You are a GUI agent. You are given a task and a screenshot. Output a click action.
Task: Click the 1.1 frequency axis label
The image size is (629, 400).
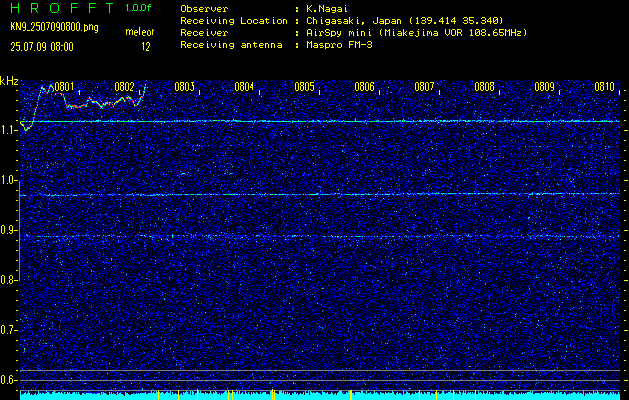tap(8, 130)
